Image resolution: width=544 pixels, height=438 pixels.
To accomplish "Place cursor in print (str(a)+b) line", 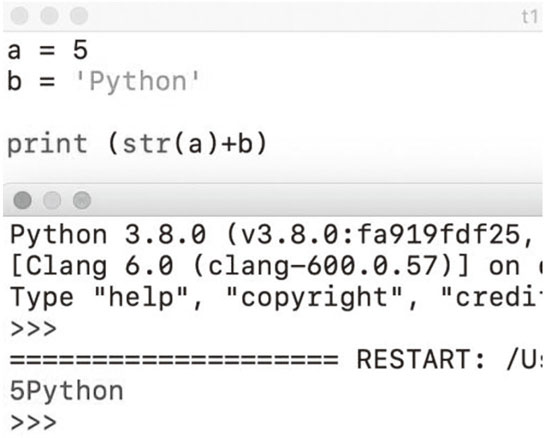I will click(x=137, y=144).
